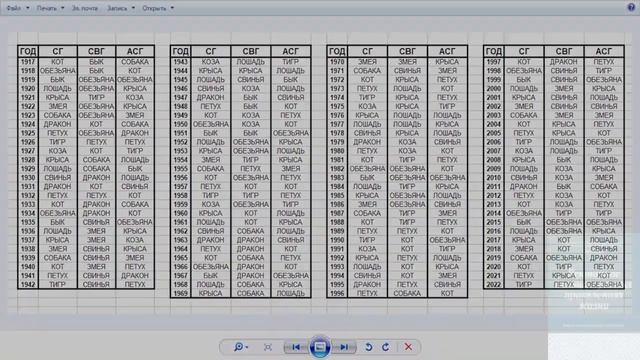Click the year cell 1935
This screenshot has height=360, width=640.
(x=28, y=222)
